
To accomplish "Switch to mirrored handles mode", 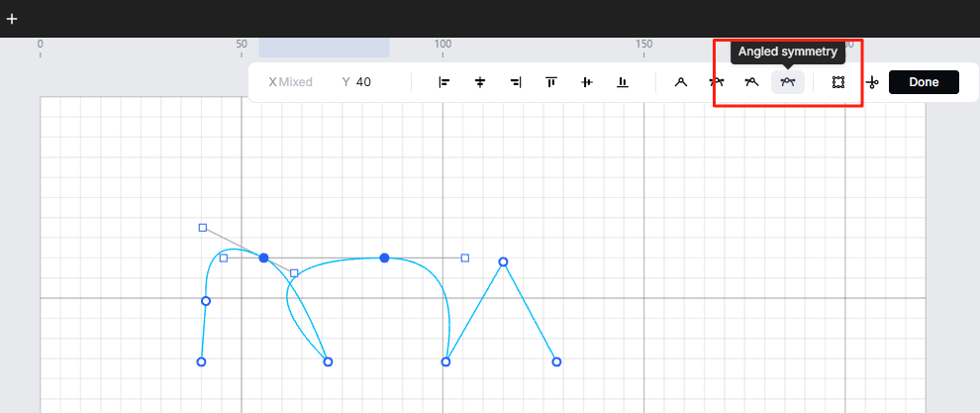I will coord(717,82).
